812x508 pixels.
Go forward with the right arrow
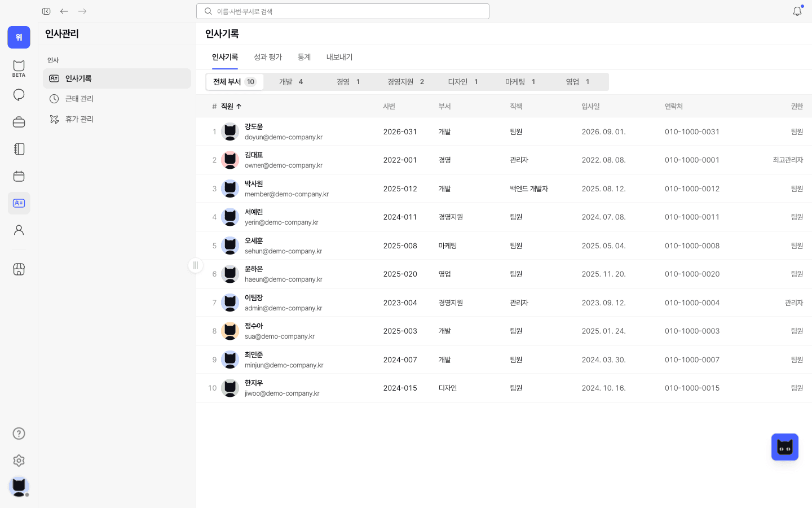click(x=82, y=11)
